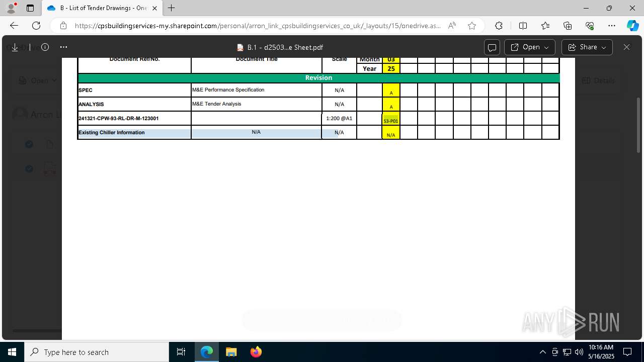Image resolution: width=644 pixels, height=362 pixels.
Task: Select the Year 25 yellow cell
Action: click(x=391, y=69)
